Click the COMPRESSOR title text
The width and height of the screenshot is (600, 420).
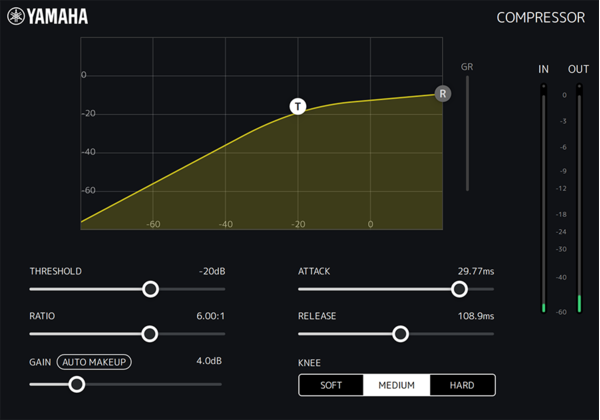pos(540,17)
